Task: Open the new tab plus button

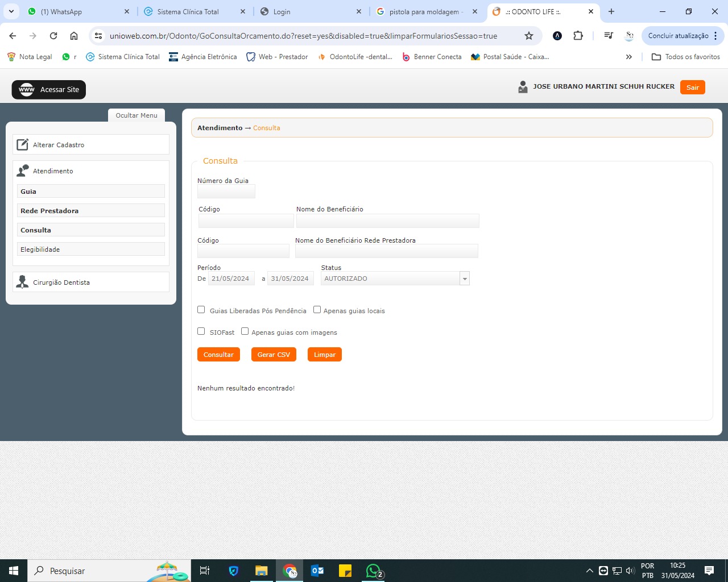Action: tap(611, 11)
